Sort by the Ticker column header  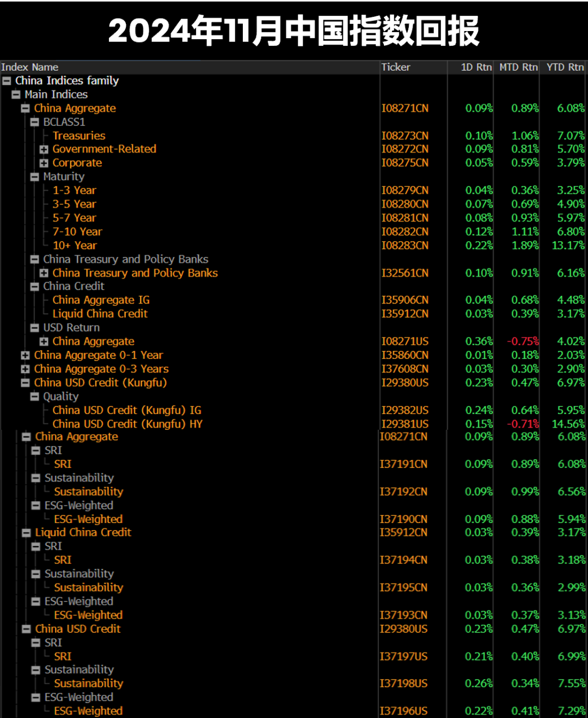(x=396, y=67)
